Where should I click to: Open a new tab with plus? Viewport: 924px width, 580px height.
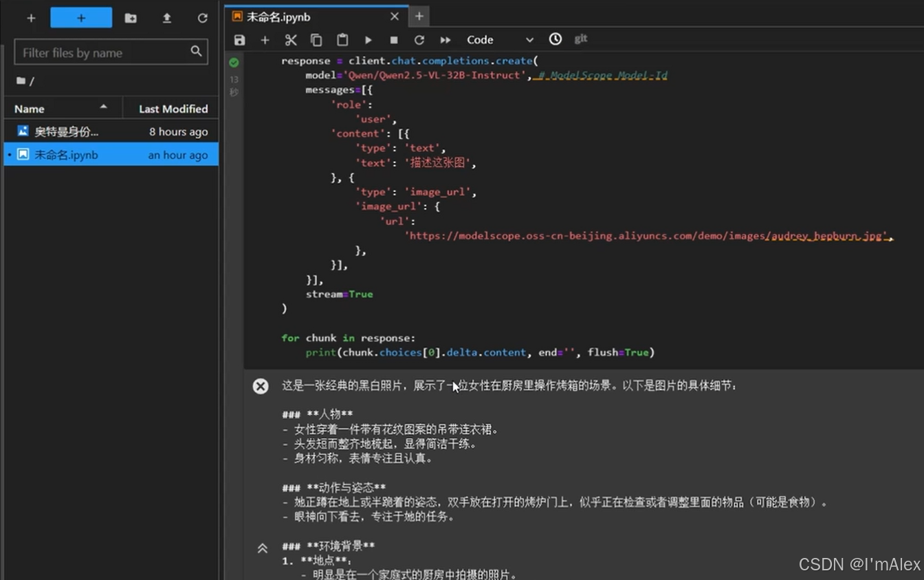coord(419,17)
